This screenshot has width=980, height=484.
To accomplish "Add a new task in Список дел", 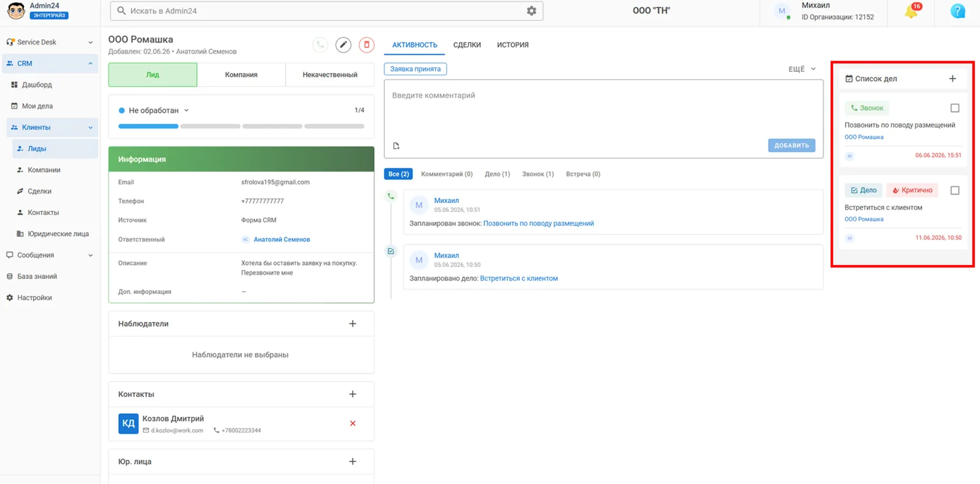I will (953, 79).
